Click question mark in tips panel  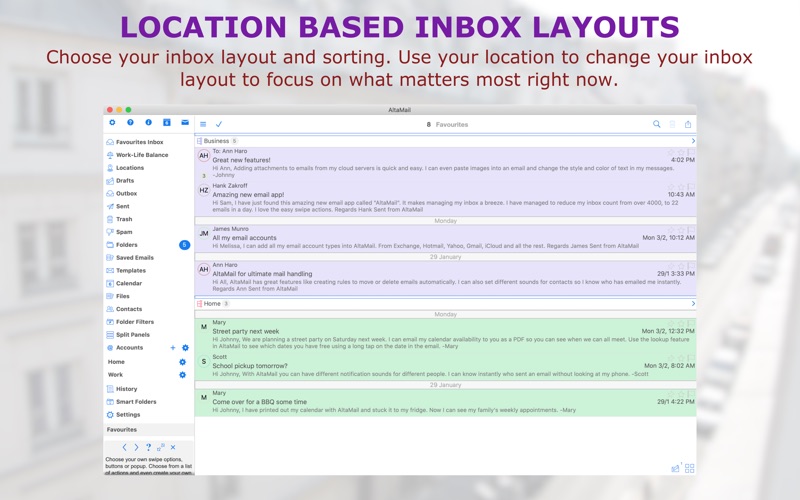148,447
